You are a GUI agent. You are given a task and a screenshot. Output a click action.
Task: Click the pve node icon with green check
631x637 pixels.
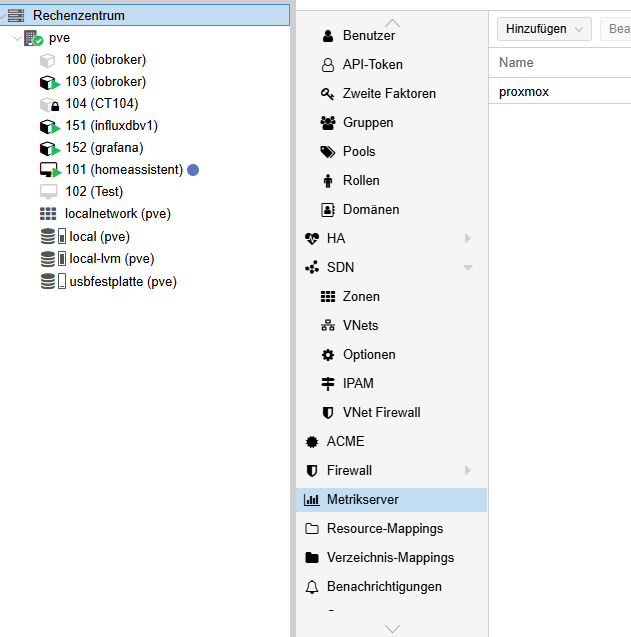33,38
